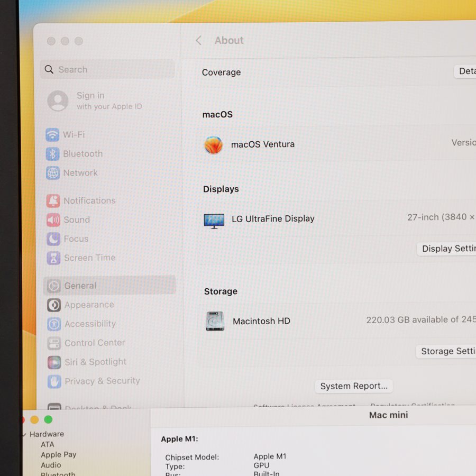Open the Control Center icon
The height and width of the screenshot is (476, 476).
54,343
